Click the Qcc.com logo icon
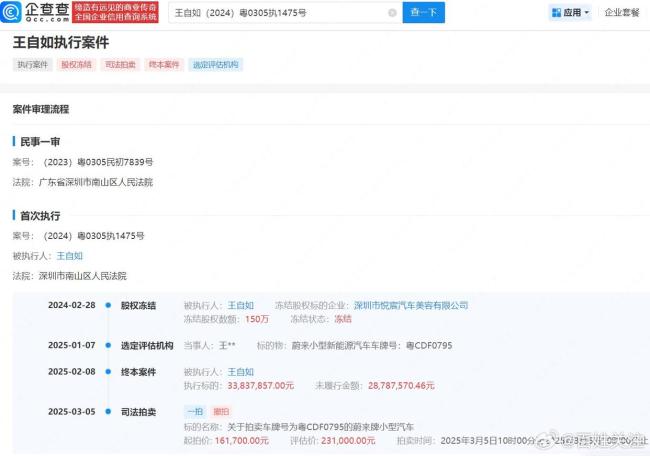Viewport: 650px width, 456px height. click(x=10, y=12)
